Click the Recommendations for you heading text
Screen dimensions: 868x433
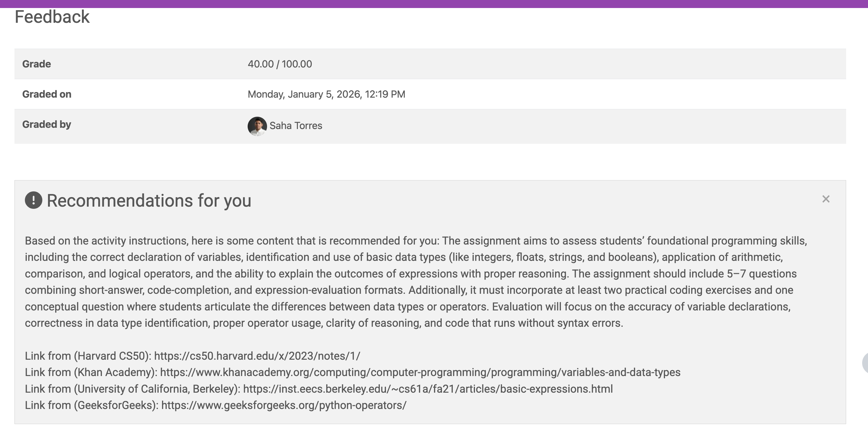pos(149,200)
